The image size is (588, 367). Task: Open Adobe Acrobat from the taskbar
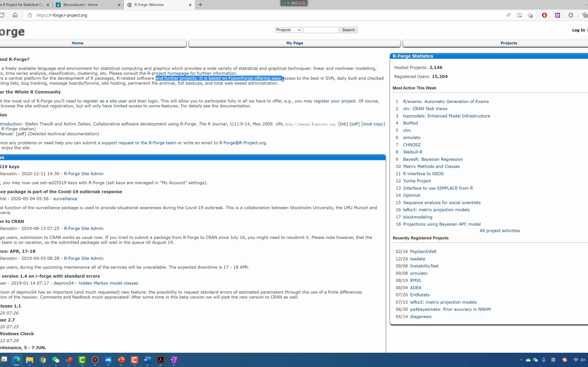tap(161, 360)
